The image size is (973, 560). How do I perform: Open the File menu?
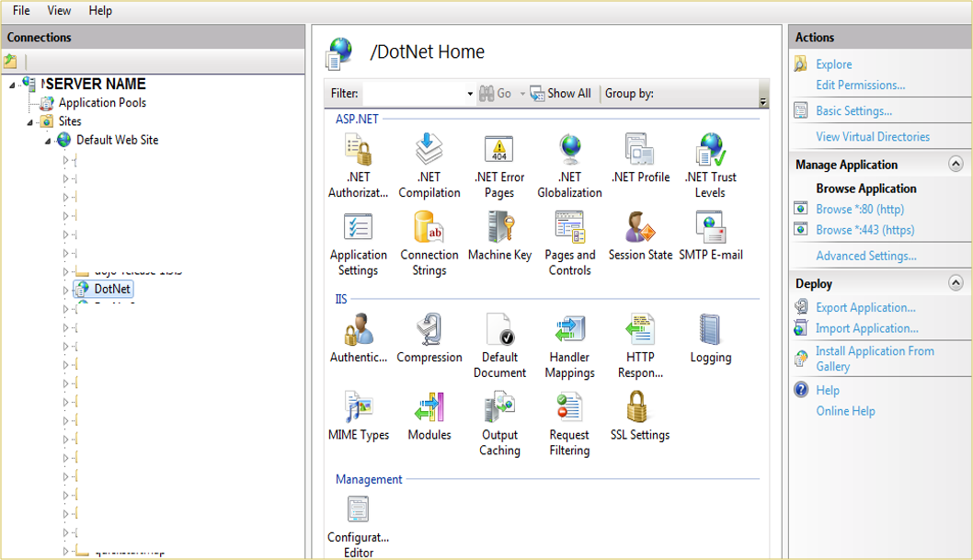click(x=21, y=10)
